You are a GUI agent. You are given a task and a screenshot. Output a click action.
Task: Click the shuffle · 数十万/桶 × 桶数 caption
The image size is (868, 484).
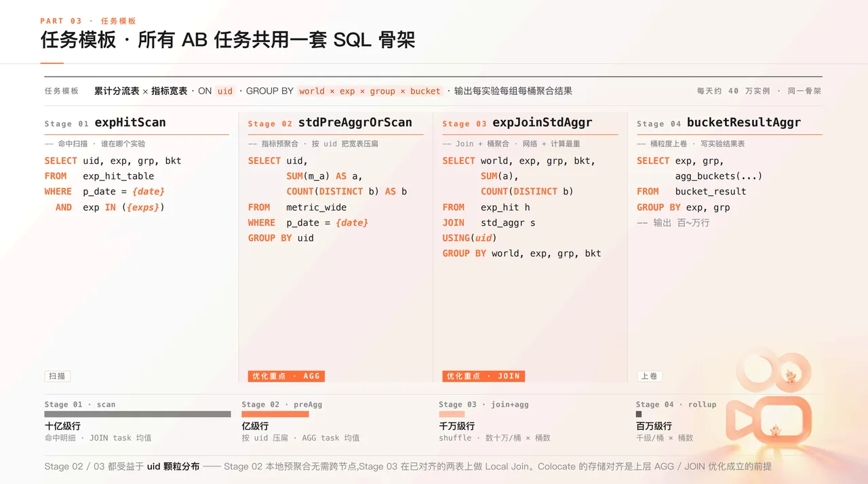[x=494, y=438]
